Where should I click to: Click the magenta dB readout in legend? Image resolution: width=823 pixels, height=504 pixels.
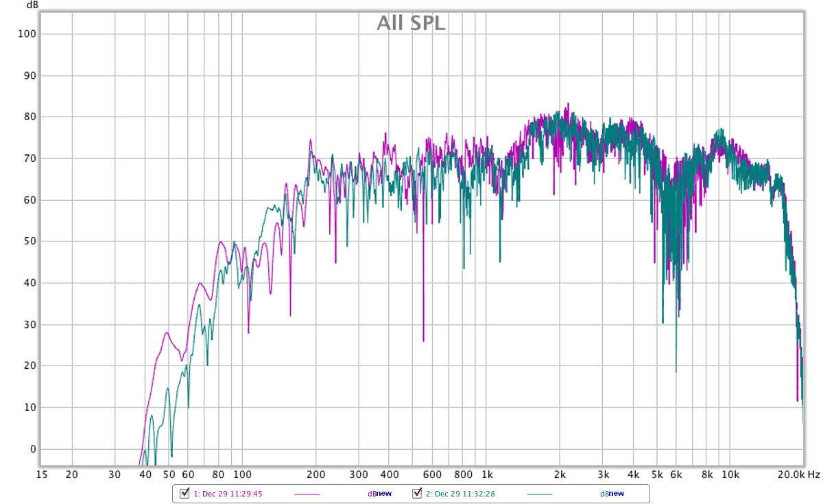click(x=371, y=494)
